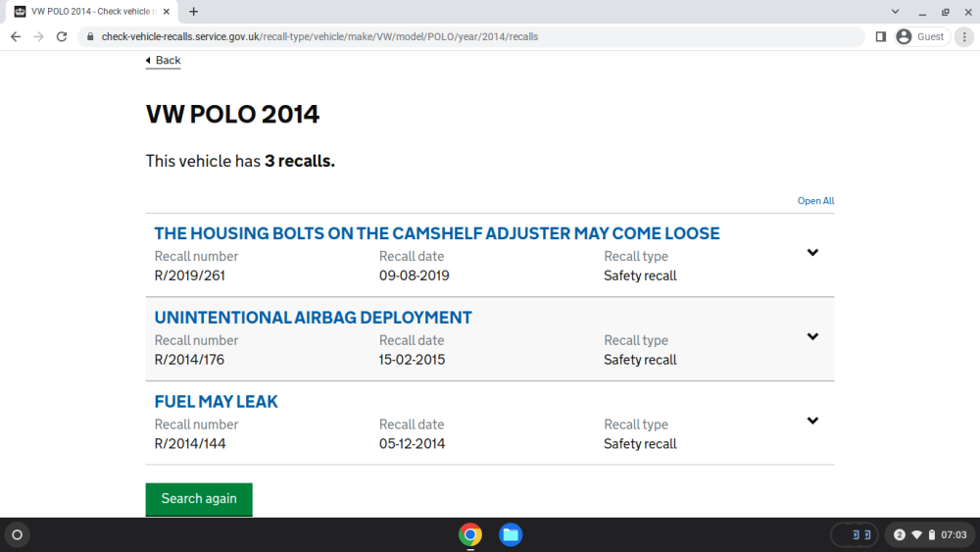Viewport: 980px width, 552px height.
Task: Select recall date 15-02-2015
Action: pyautogui.click(x=412, y=360)
